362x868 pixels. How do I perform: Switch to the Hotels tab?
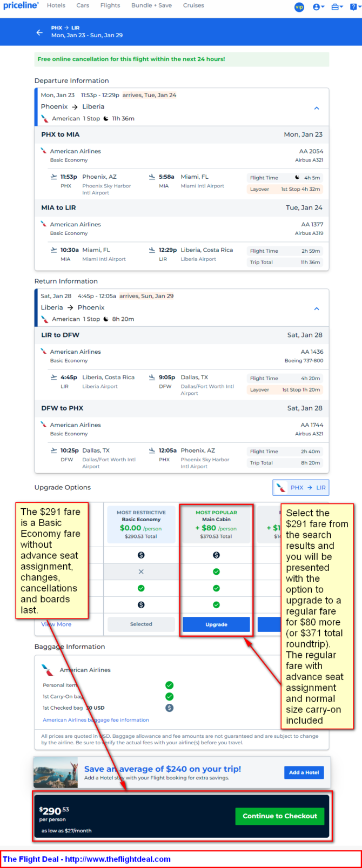[x=56, y=5]
